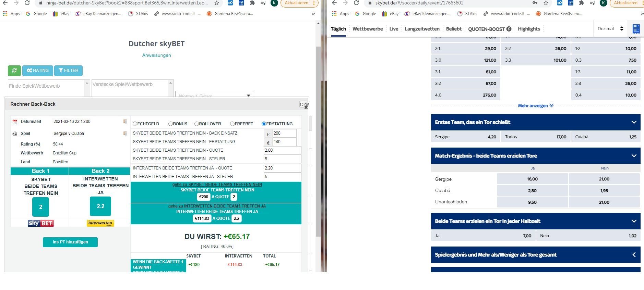Switch to the Täglich tab on skybet
The height and width of the screenshot is (290, 644).
click(x=338, y=29)
